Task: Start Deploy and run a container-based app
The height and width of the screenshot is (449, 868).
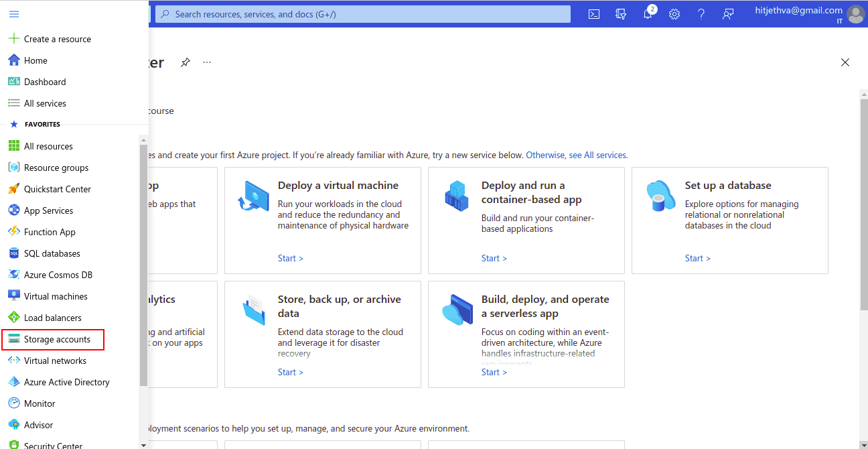Action: tap(494, 258)
